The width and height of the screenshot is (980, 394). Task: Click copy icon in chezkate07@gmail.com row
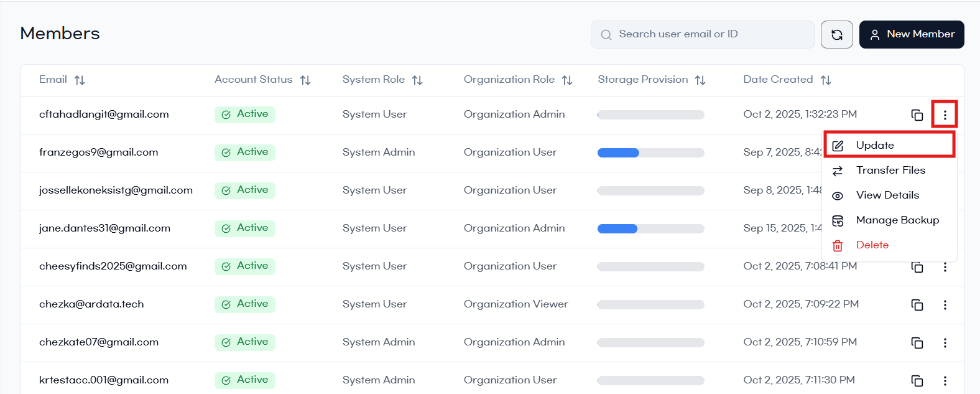(917, 343)
